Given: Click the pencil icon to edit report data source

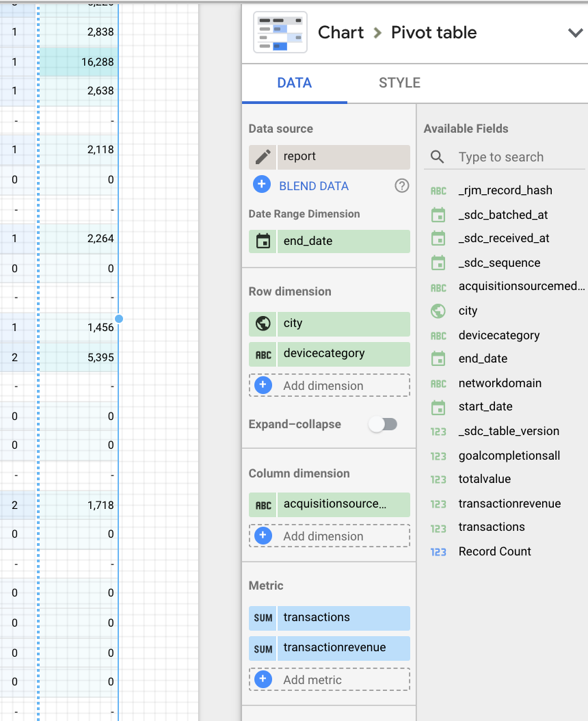Looking at the screenshot, I should (x=262, y=157).
